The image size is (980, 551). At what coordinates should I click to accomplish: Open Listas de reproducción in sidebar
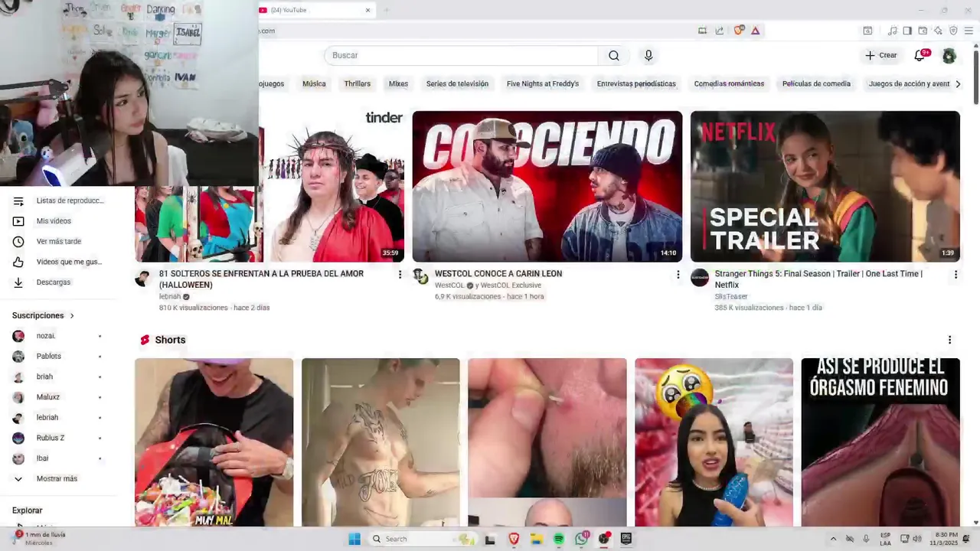[x=61, y=201]
